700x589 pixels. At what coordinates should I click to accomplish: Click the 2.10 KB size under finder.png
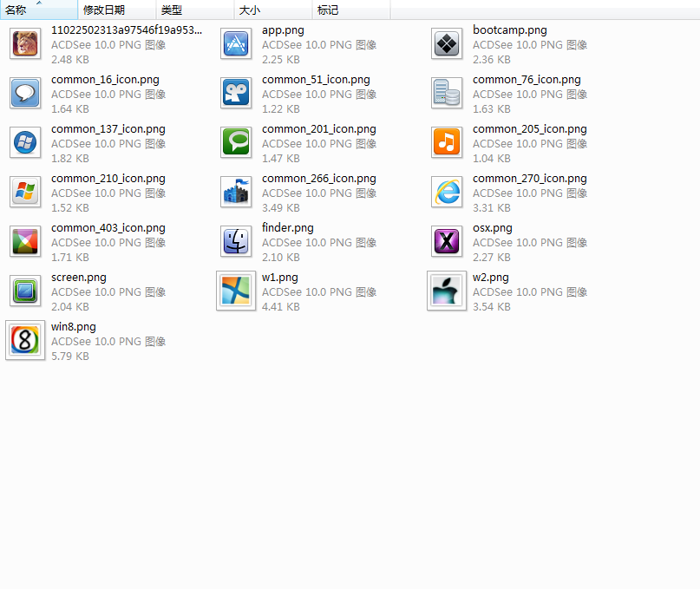[x=281, y=258]
